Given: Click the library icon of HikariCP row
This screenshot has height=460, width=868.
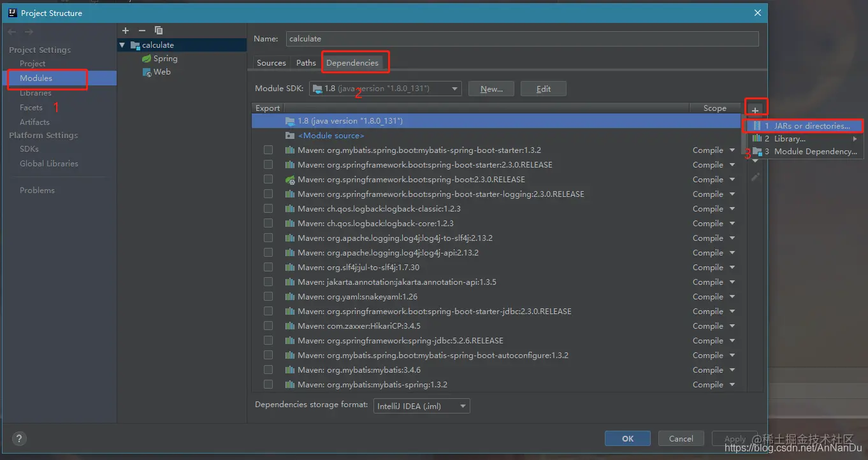Looking at the screenshot, I should point(290,326).
